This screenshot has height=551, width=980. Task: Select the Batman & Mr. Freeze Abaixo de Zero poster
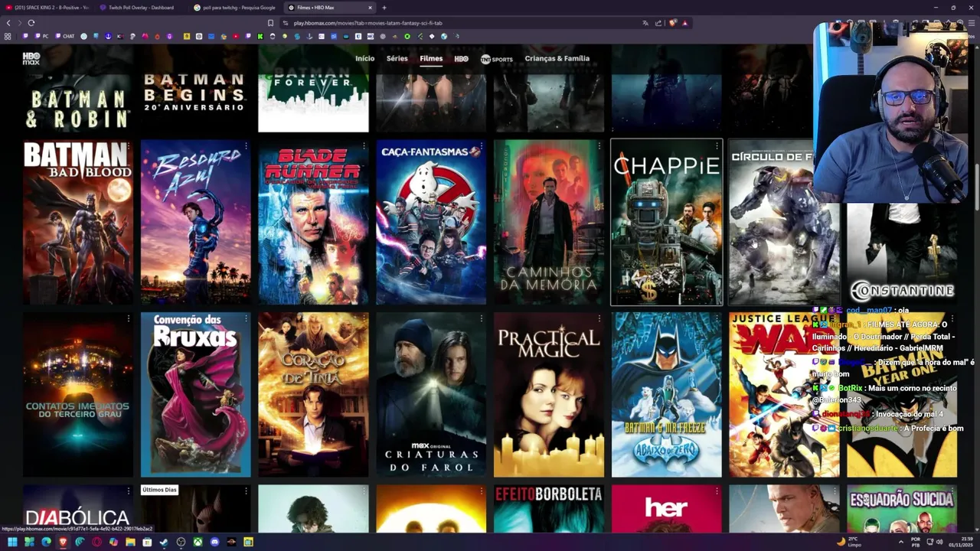click(666, 394)
